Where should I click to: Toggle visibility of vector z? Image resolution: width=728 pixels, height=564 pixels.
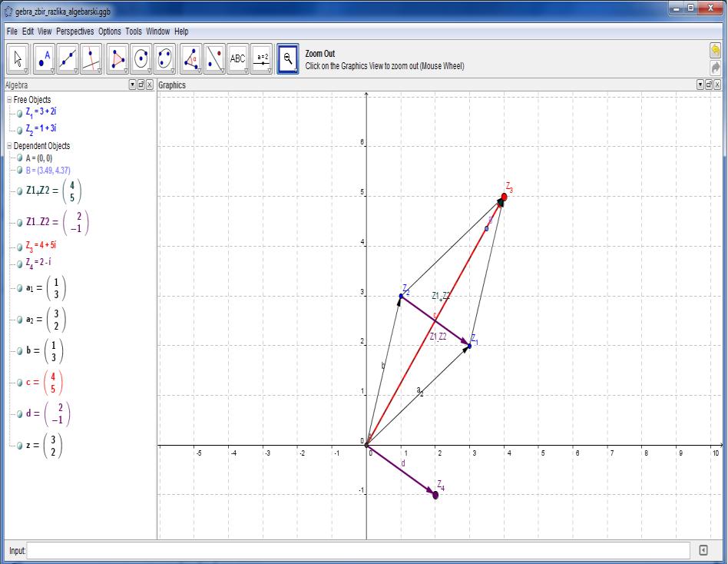[19, 446]
